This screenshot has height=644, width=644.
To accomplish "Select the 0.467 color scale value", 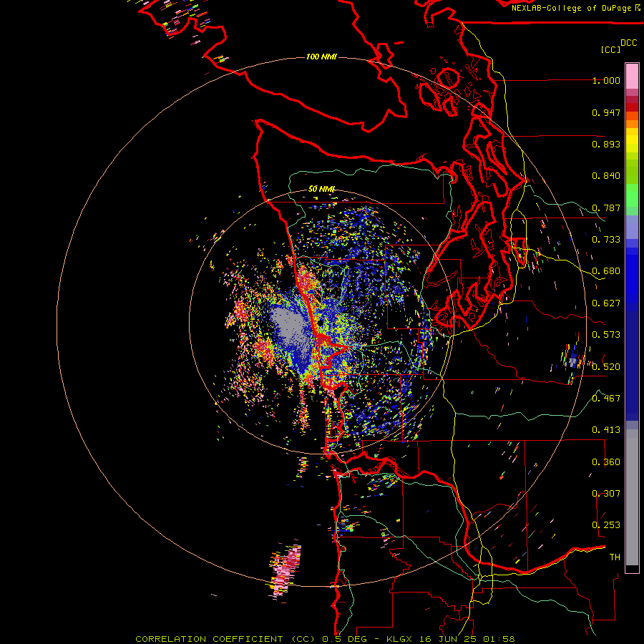I will click(x=606, y=398).
